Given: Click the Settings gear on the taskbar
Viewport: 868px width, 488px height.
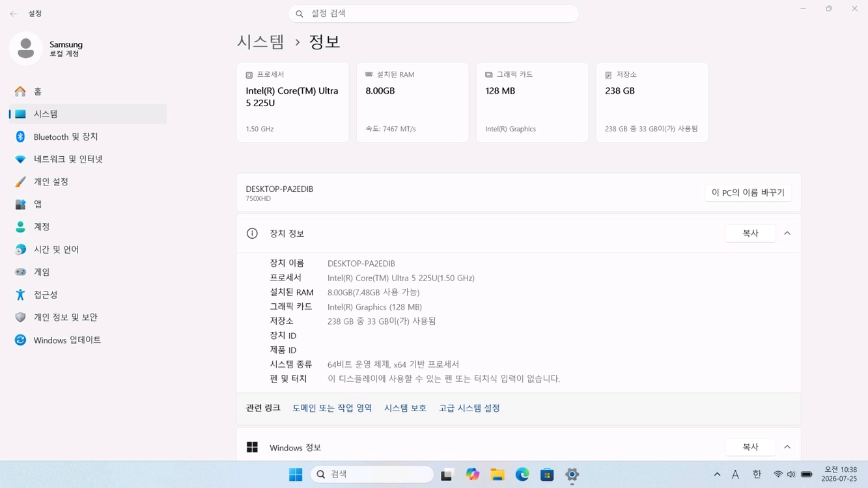Looking at the screenshot, I should (x=572, y=474).
